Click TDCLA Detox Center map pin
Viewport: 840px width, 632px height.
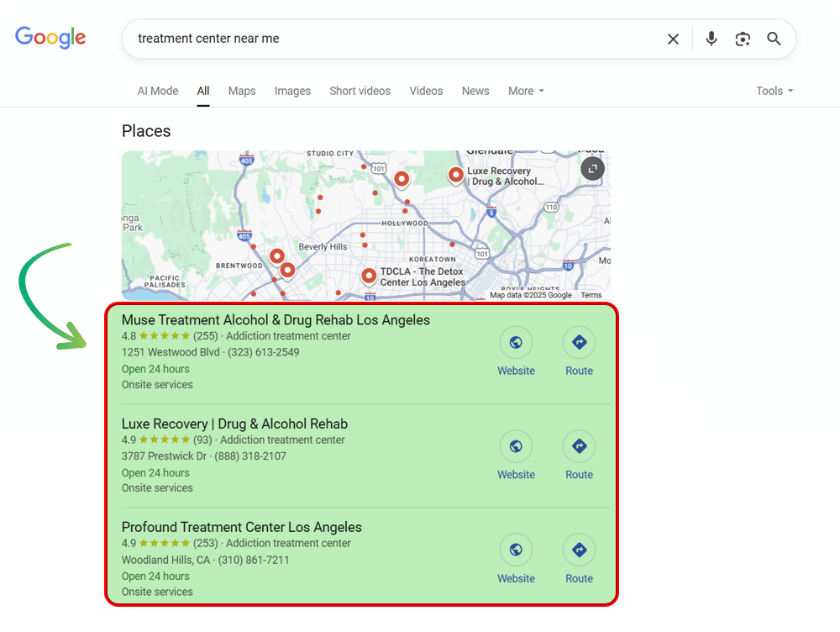pyautogui.click(x=368, y=275)
